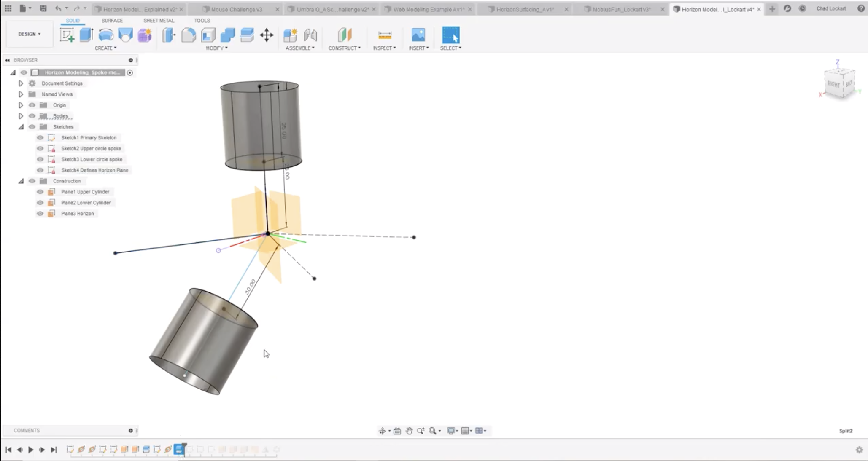Collapse the Sketches folder
Viewport: 868px width, 461px height.
(21, 127)
